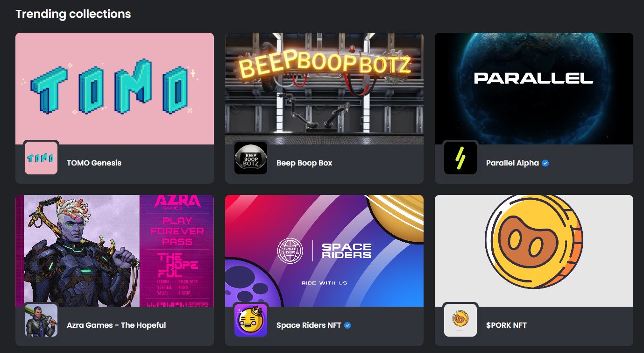644x353 pixels.
Task: Open the Space Riders gradient banner
Action: [324, 251]
